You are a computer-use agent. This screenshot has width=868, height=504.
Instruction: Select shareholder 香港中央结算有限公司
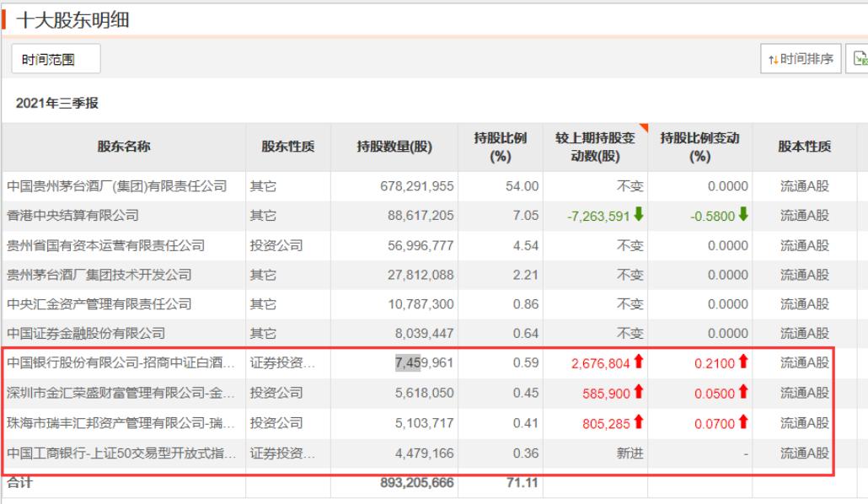click(72, 216)
